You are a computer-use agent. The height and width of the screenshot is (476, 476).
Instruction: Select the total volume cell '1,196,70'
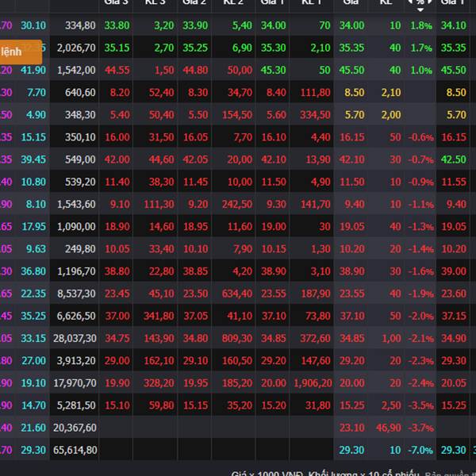coord(76,271)
